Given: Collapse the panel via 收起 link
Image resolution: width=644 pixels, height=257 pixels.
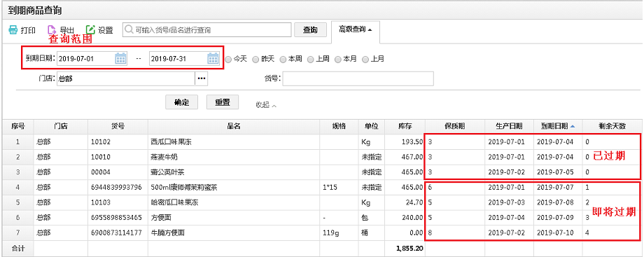Looking at the screenshot, I should (266, 105).
